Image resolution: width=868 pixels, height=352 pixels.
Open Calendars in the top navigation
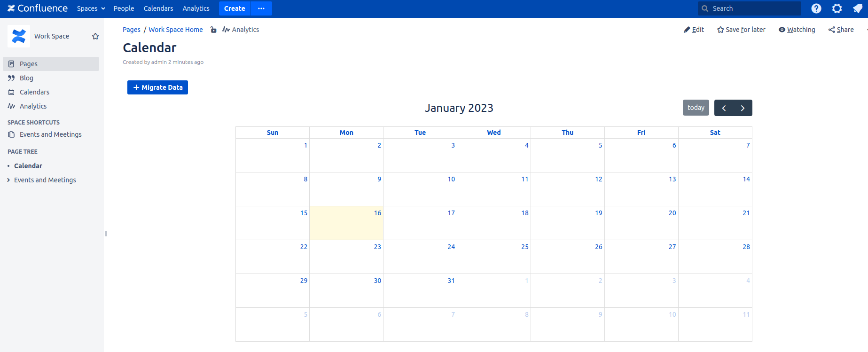[158, 8]
